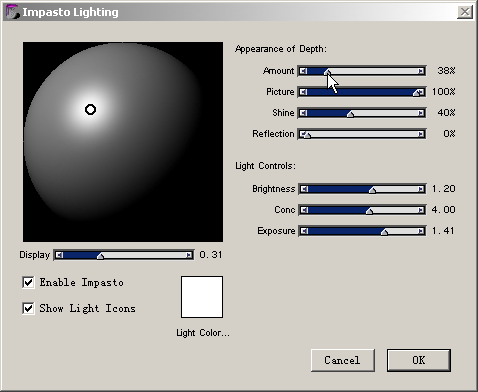Click the lighting sphere preview
The image size is (478, 392).
[x=123, y=142]
